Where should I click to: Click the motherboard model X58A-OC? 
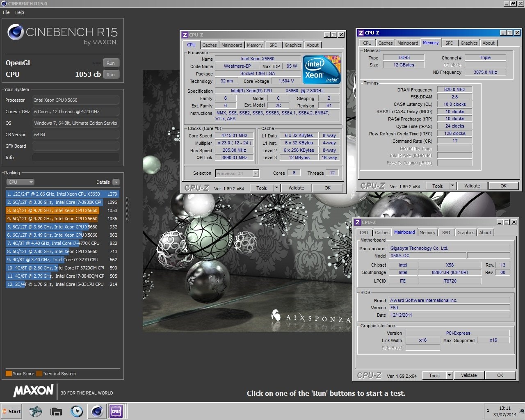pos(427,256)
